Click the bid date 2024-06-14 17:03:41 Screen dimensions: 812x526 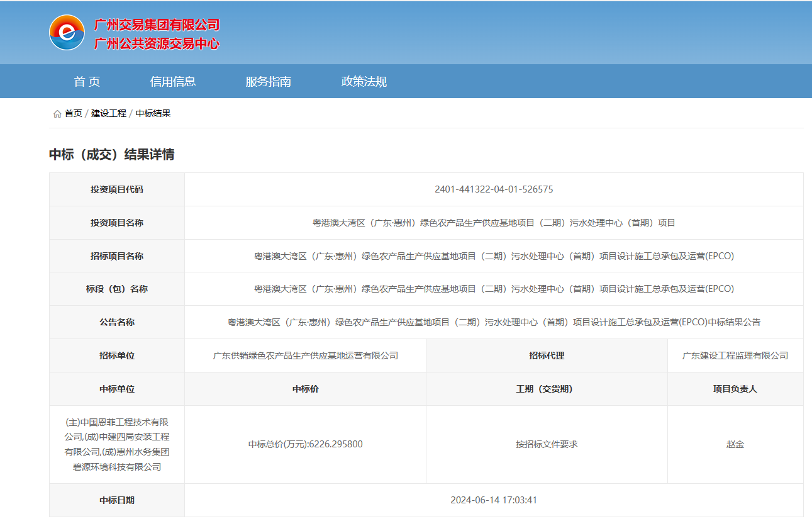(494, 500)
